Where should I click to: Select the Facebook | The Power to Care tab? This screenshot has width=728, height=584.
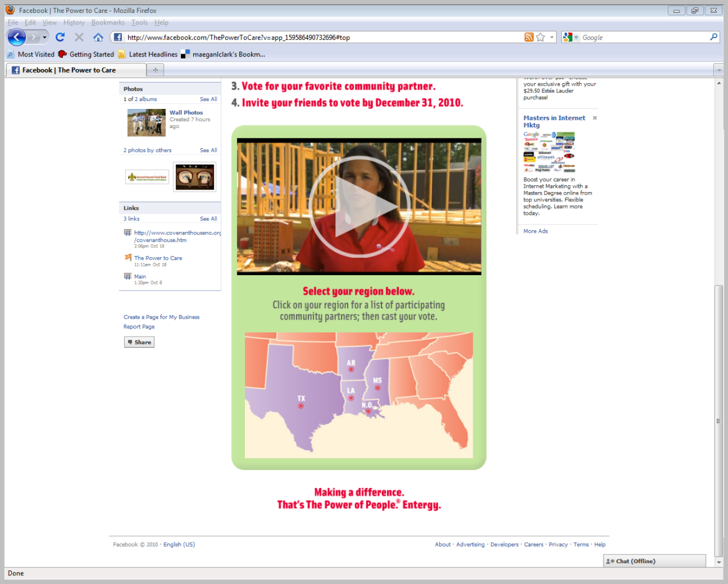coord(76,70)
